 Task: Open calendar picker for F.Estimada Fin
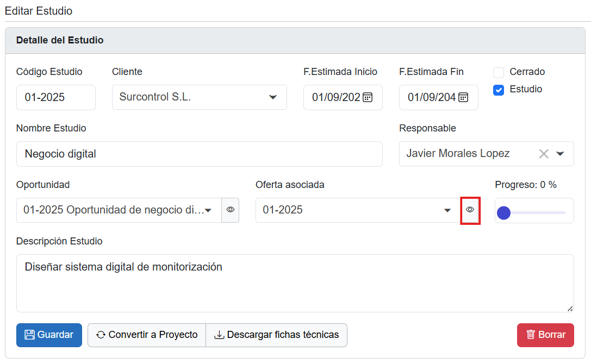(x=463, y=97)
